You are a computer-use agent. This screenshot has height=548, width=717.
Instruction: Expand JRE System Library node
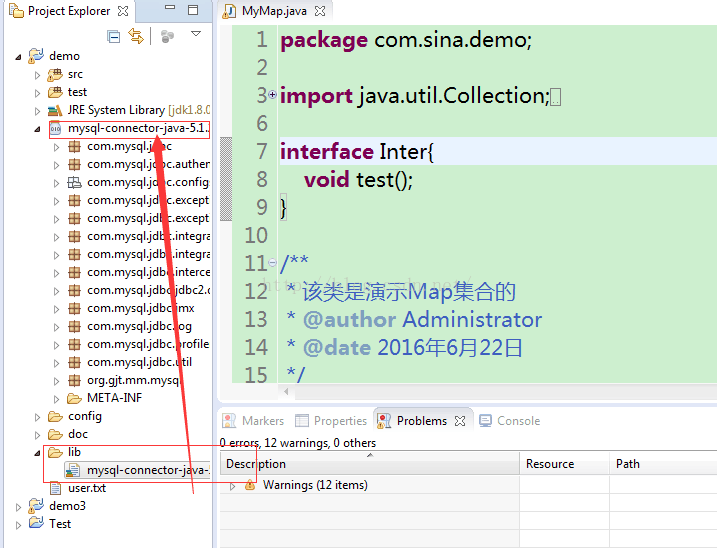[x=37, y=111]
